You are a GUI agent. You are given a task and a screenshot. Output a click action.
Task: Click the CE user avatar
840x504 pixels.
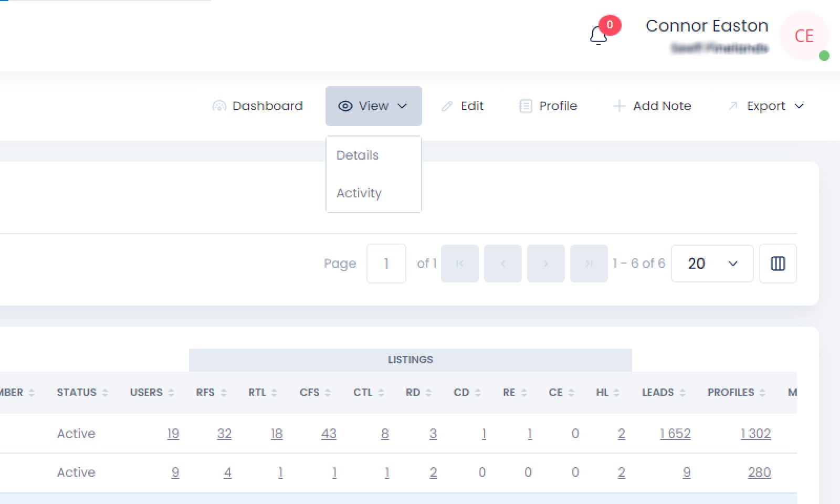pos(804,36)
